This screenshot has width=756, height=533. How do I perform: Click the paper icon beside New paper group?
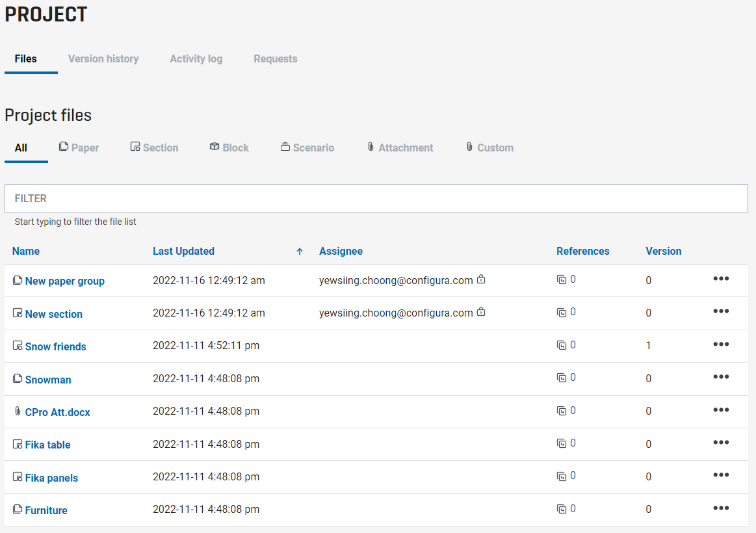pyautogui.click(x=18, y=280)
